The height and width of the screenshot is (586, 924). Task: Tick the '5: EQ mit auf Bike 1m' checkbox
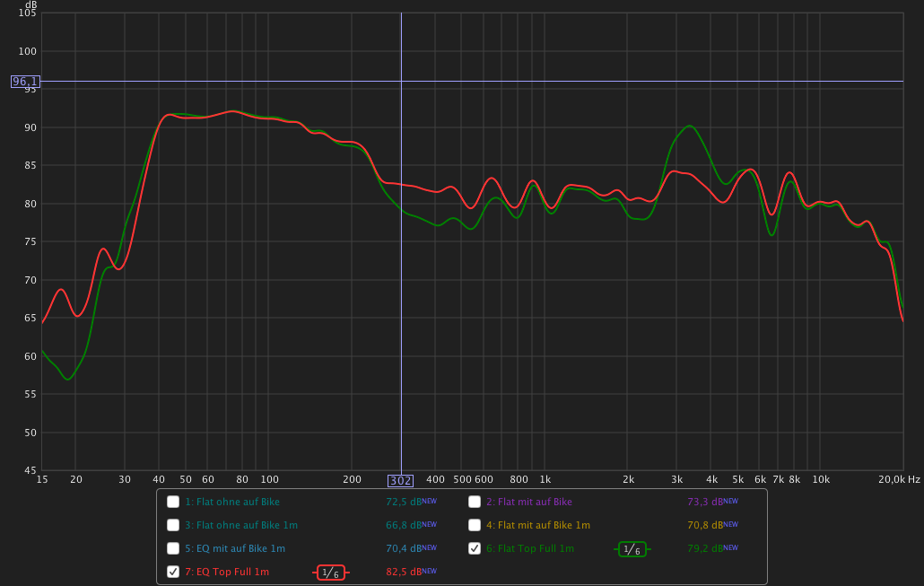[173, 548]
